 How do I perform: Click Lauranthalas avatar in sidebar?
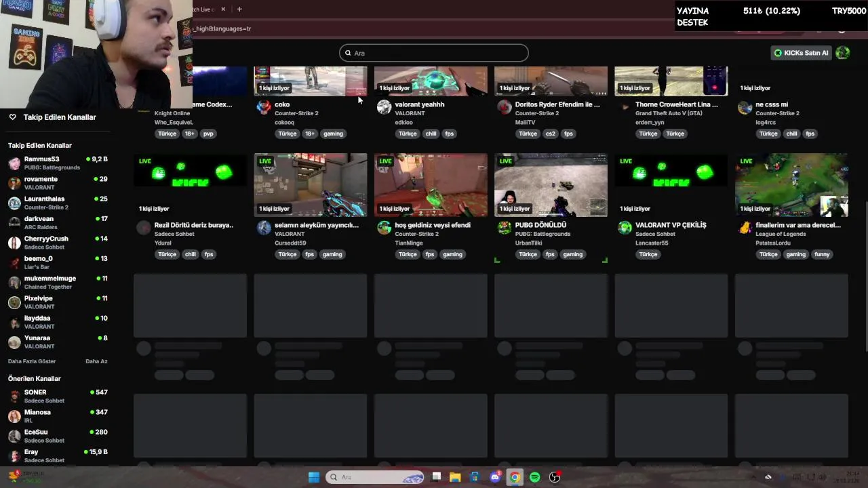[x=14, y=203]
